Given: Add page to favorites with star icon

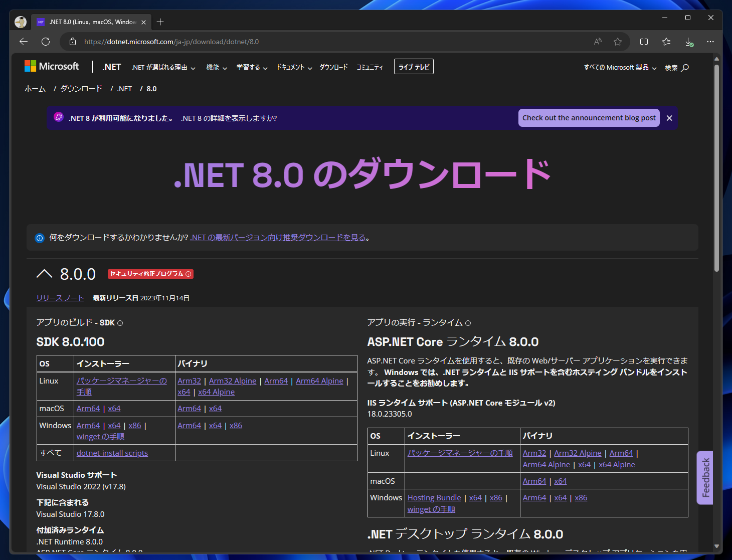Looking at the screenshot, I should 618,42.
